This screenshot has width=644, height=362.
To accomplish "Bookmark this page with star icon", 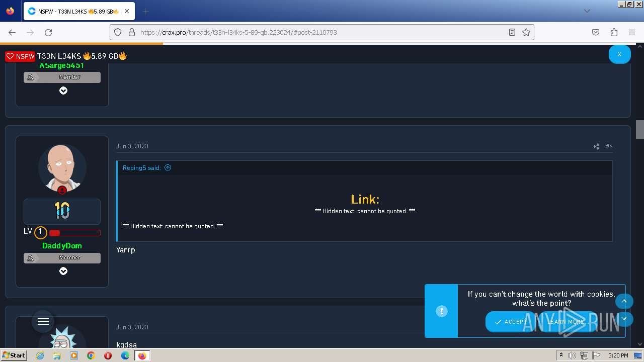I will click(526, 32).
